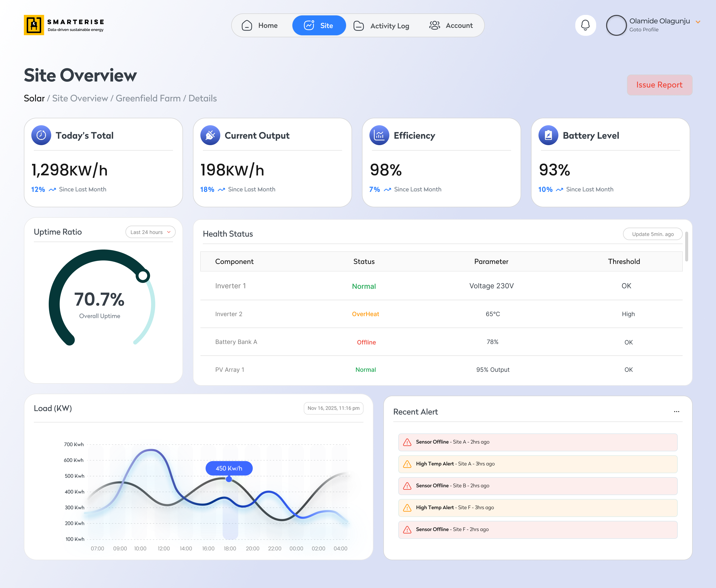This screenshot has height=588, width=716.
Task: Click the warning icon on High Temp Alert Site F
Action: point(407,508)
